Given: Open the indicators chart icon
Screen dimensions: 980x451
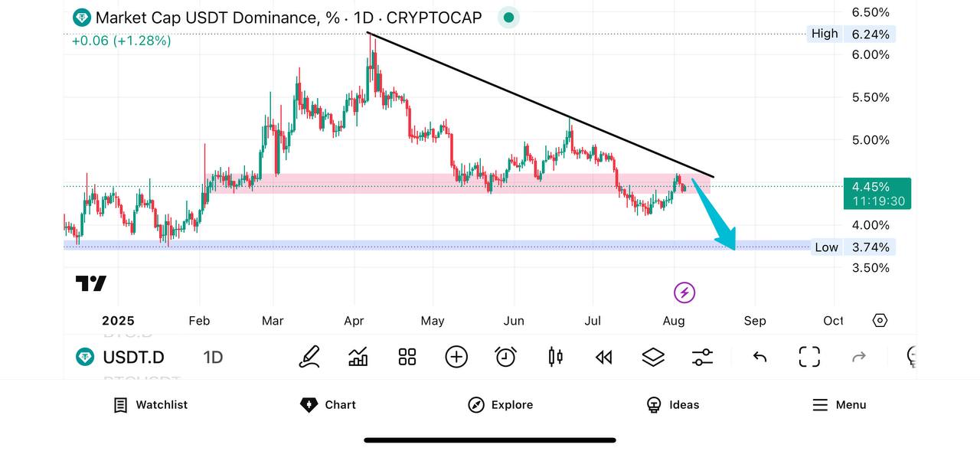Looking at the screenshot, I should (x=358, y=357).
